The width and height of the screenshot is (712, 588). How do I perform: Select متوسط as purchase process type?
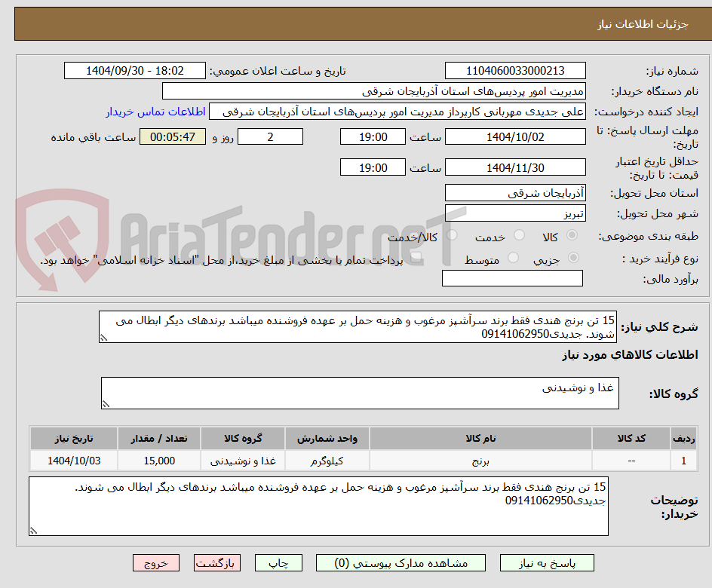[512, 256]
